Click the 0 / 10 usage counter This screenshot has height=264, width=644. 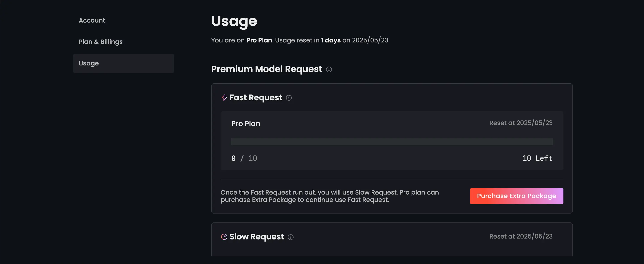click(244, 158)
